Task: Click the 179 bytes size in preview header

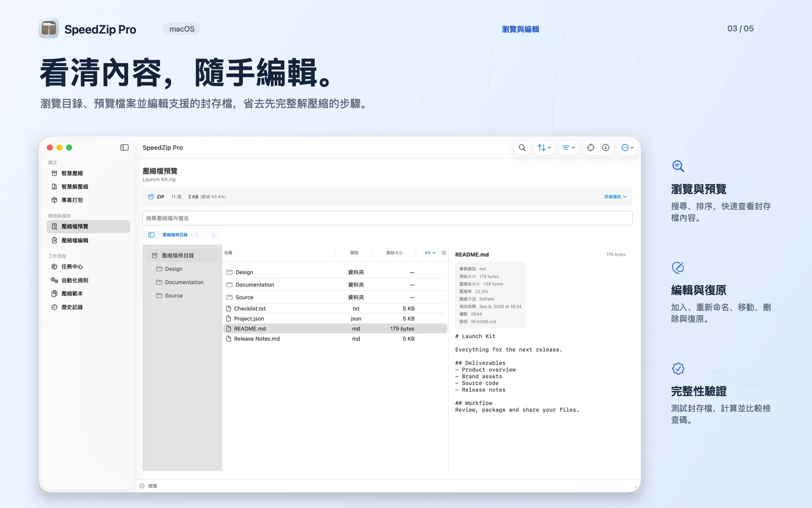Action: point(616,254)
